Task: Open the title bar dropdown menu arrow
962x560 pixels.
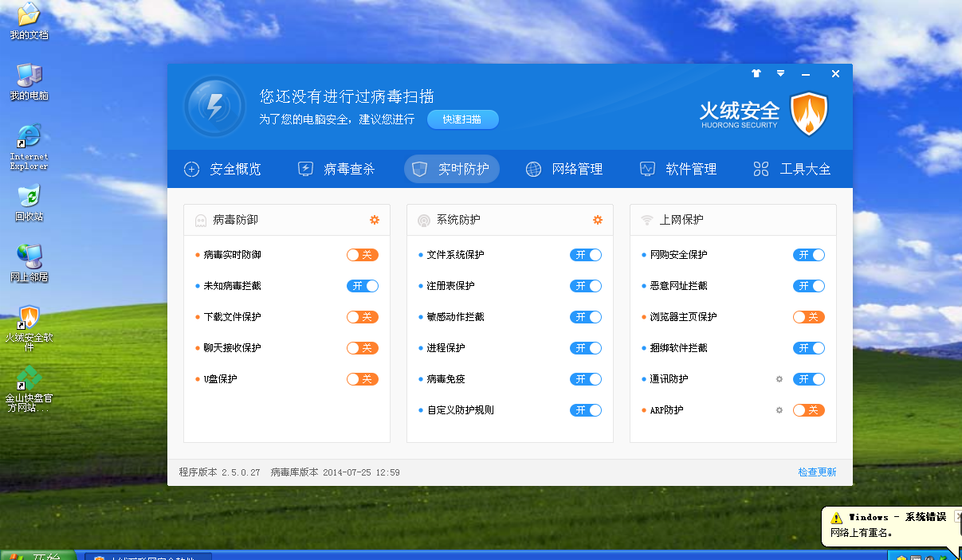Action: point(781,73)
